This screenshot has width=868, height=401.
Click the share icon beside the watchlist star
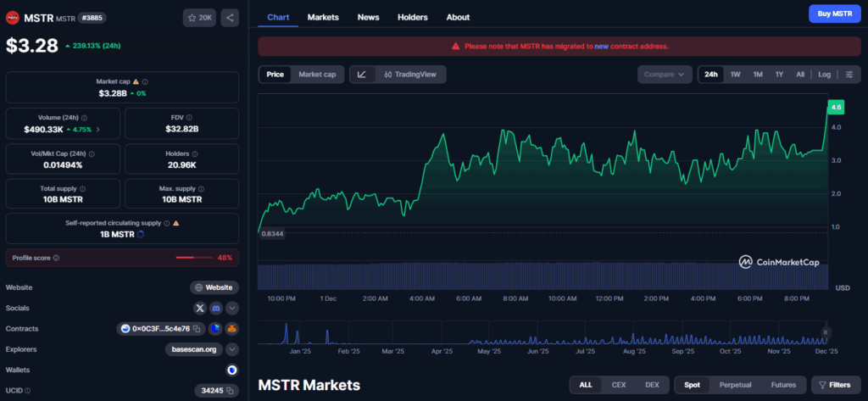(x=231, y=18)
